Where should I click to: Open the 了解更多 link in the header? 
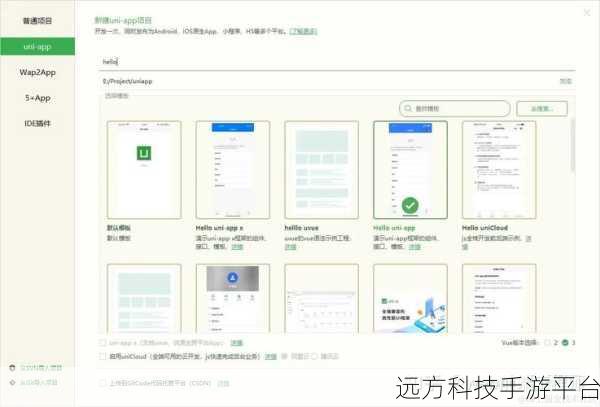[303, 31]
